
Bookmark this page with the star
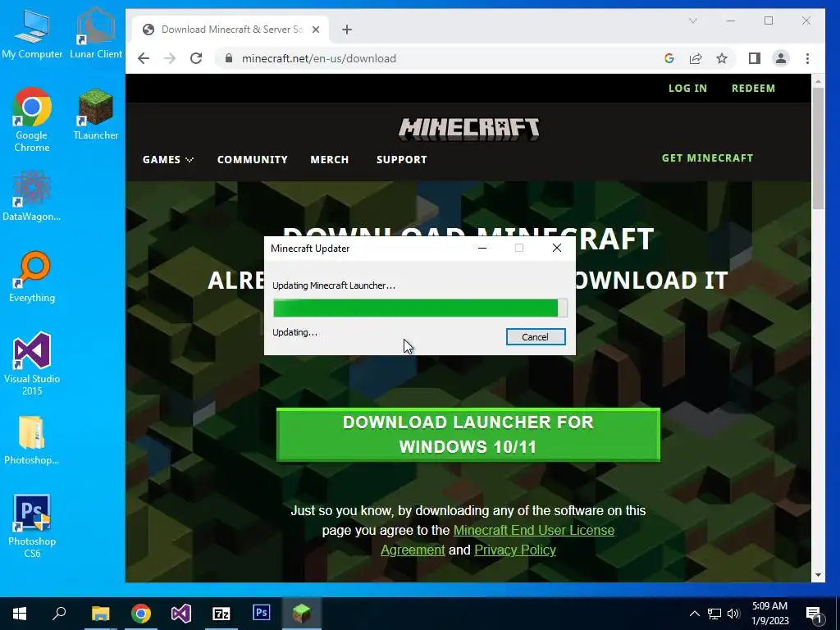[x=722, y=58]
